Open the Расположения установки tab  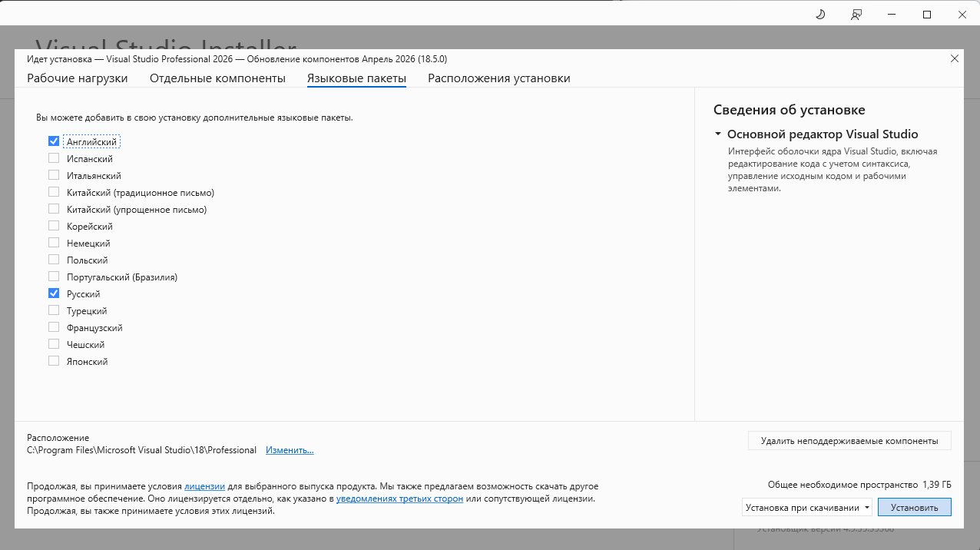[x=499, y=78]
